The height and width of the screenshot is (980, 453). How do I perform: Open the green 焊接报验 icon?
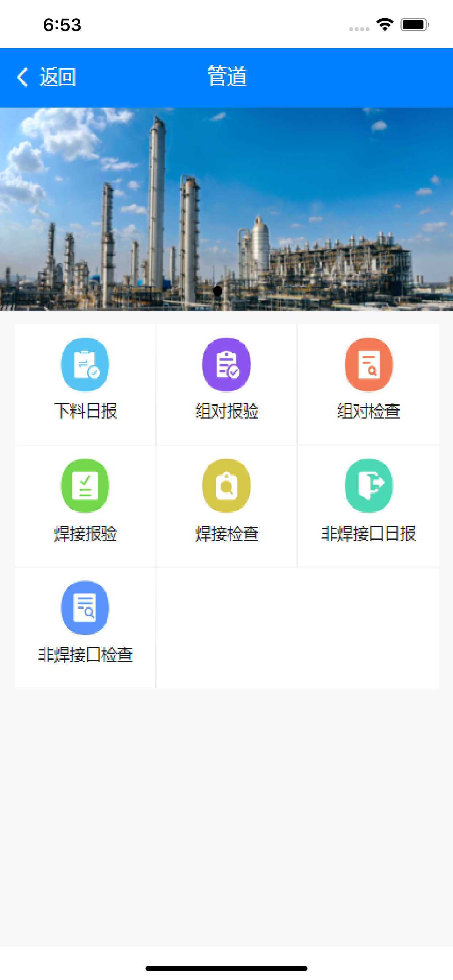coord(85,485)
